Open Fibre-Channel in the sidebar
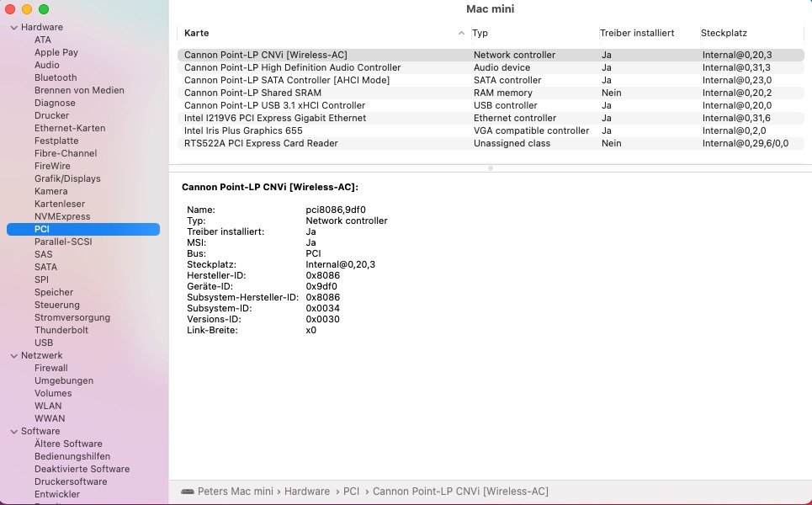The image size is (812, 505). [66, 153]
